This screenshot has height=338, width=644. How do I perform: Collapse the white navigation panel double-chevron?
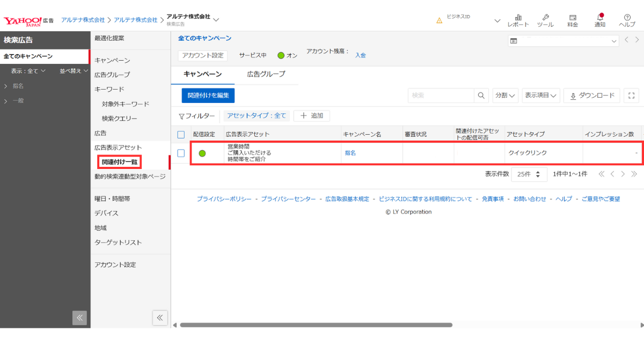point(160,318)
